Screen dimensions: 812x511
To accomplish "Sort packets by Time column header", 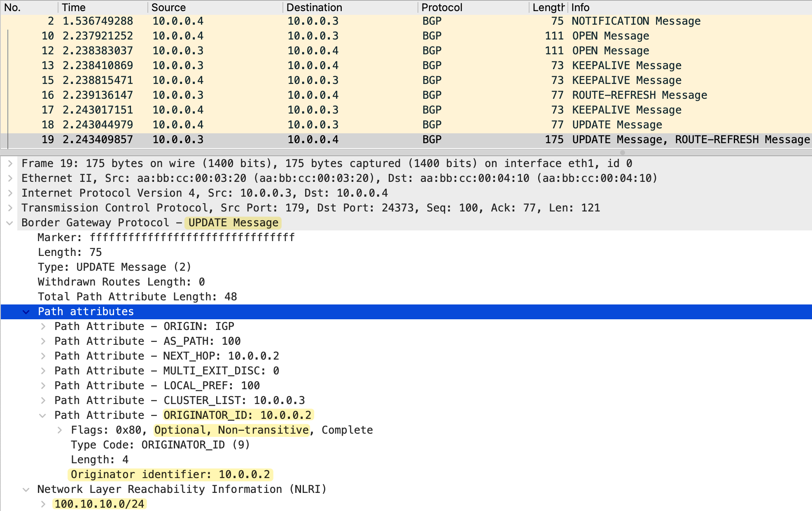I will pyautogui.click(x=74, y=7).
